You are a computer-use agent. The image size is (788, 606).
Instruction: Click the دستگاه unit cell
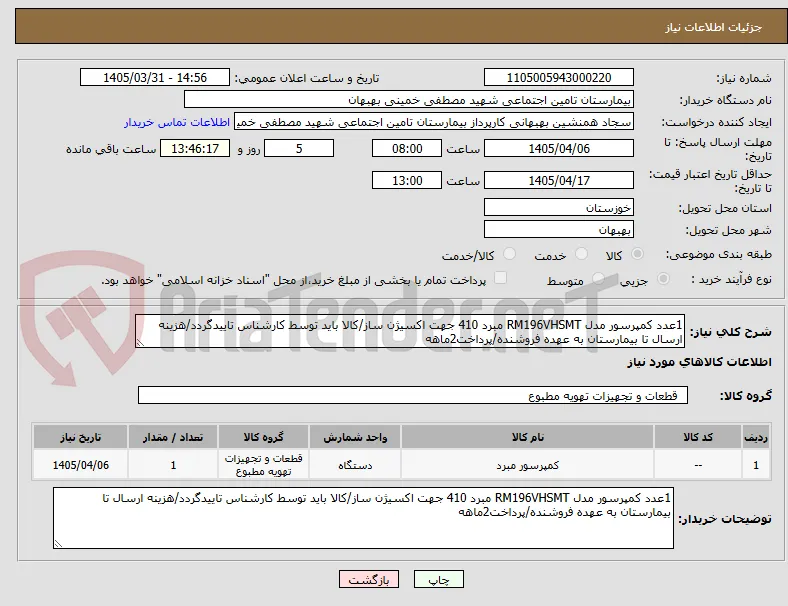tap(355, 465)
